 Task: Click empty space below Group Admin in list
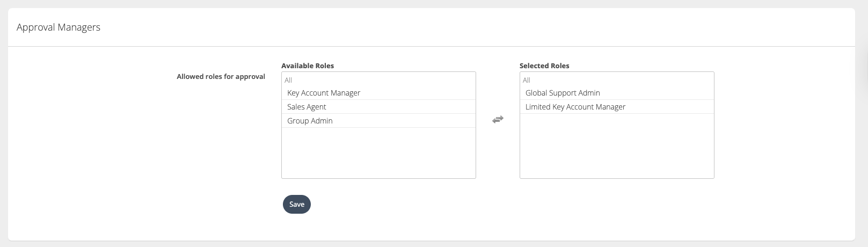(378, 153)
